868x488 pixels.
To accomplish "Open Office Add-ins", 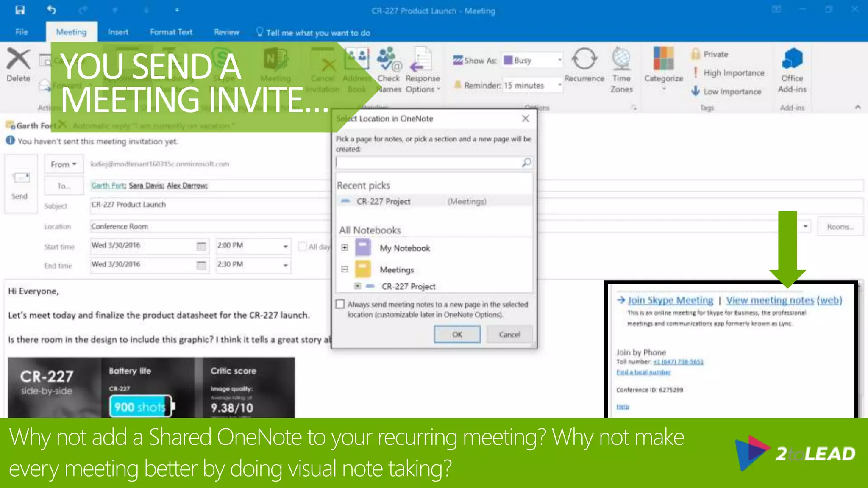I will pyautogui.click(x=792, y=70).
